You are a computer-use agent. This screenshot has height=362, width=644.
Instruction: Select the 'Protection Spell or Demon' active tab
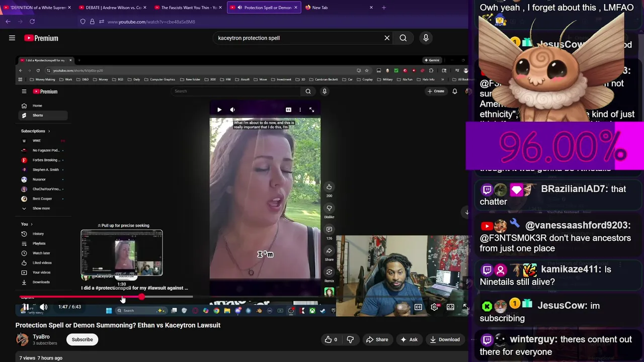pos(264,8)
